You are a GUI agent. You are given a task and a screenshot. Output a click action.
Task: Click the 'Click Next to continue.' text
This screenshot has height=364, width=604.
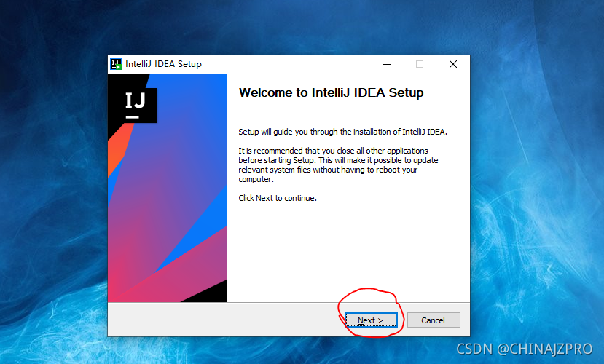(278, 198)
